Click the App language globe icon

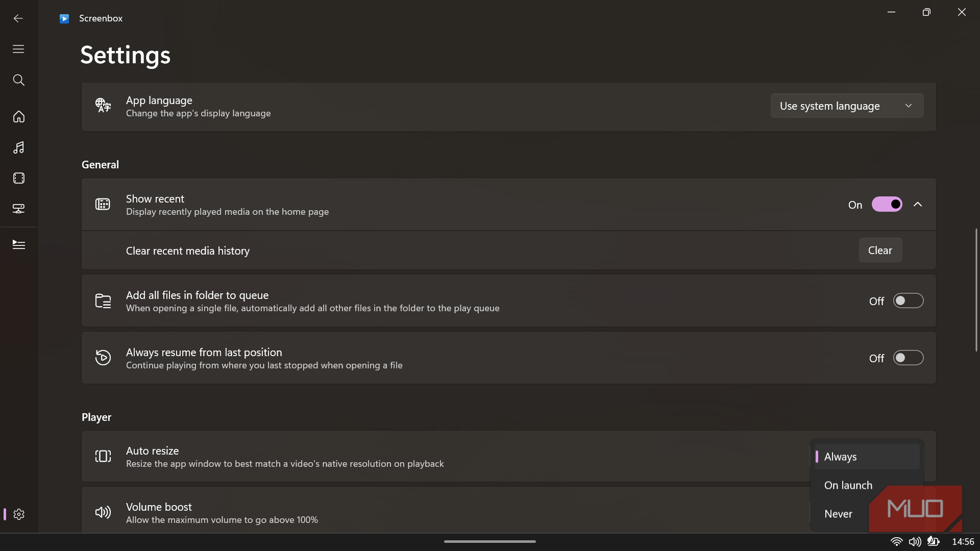(103, 106)
